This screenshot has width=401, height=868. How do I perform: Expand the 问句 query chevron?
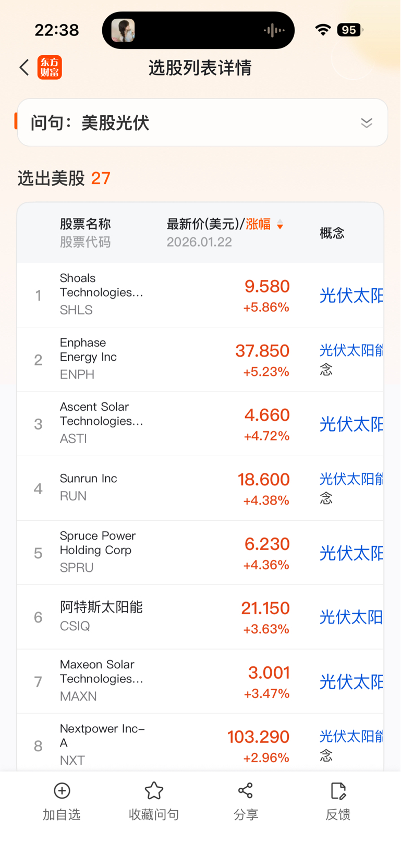tap(367, 123)
